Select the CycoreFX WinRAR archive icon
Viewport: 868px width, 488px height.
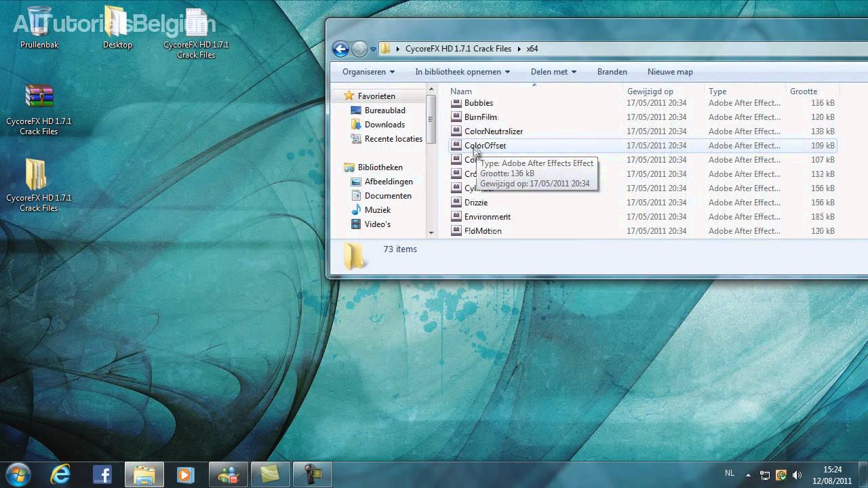[39, 97]
